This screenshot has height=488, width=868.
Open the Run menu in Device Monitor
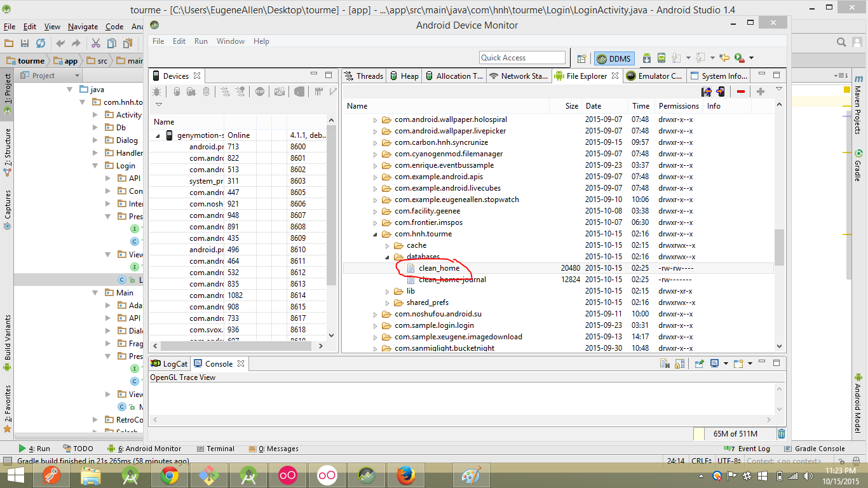pyautogui.click(x=201, y=41)
